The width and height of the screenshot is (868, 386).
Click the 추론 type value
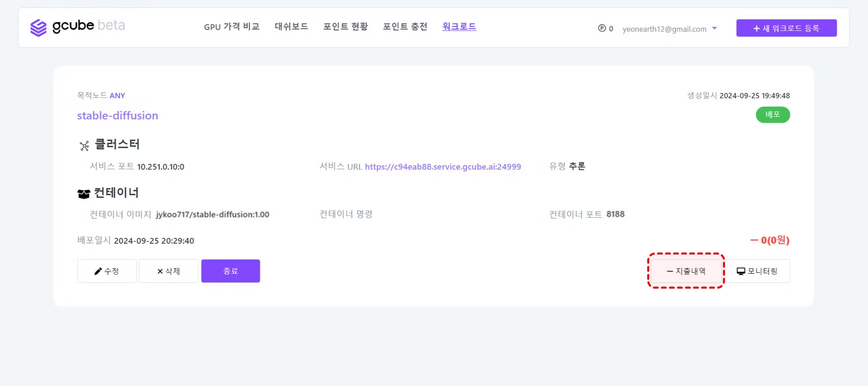coord(577,166)
